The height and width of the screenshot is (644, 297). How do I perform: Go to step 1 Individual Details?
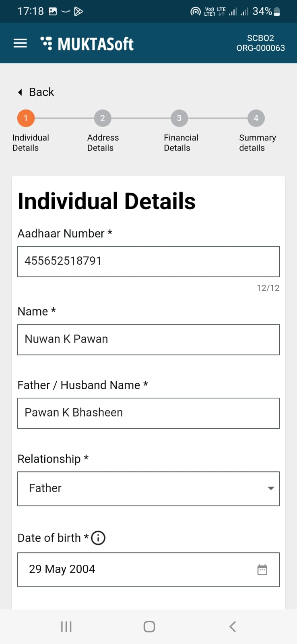tap(26, 118)
